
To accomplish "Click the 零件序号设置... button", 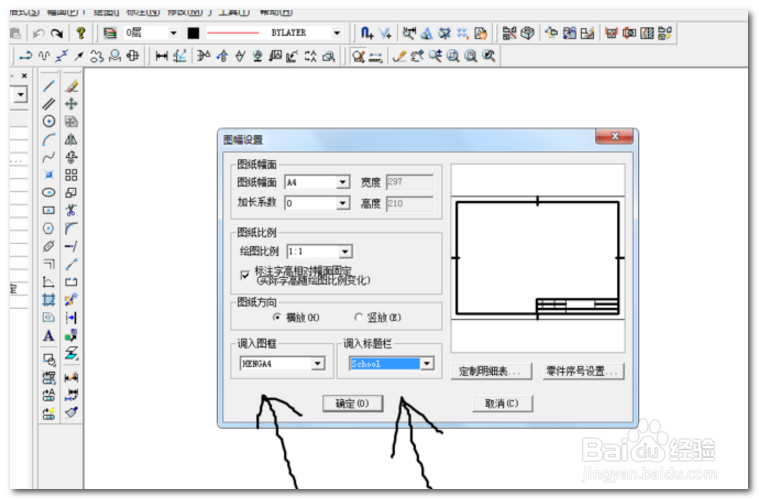I will pyautogui.click(x=583, y=371).
